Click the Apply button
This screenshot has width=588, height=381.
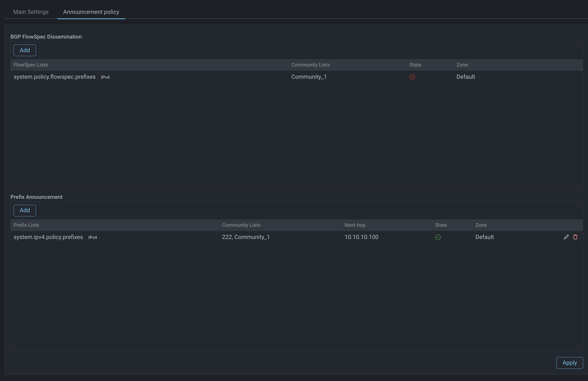tap(569, 363)
